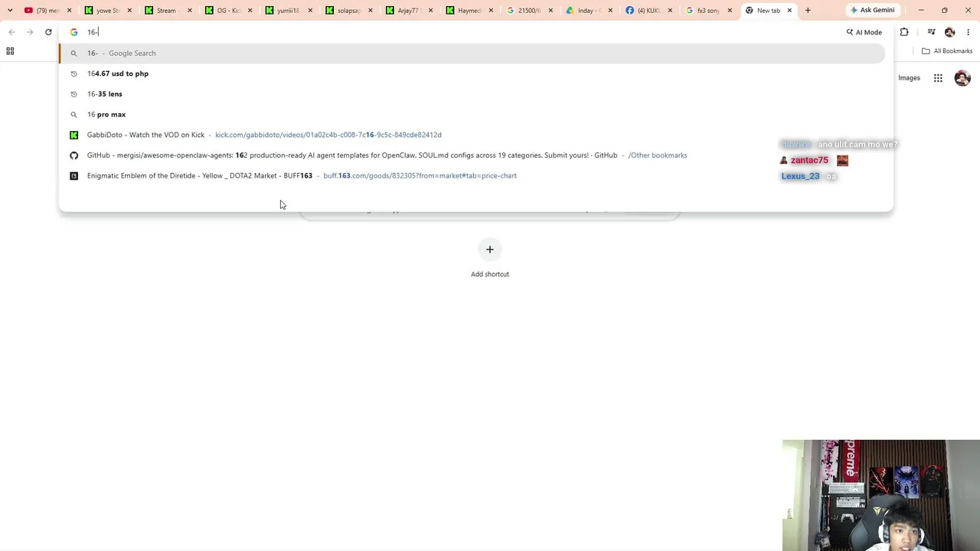Click the Ask Gemini button
980x551 pixels.
click(x=872, y=10)
